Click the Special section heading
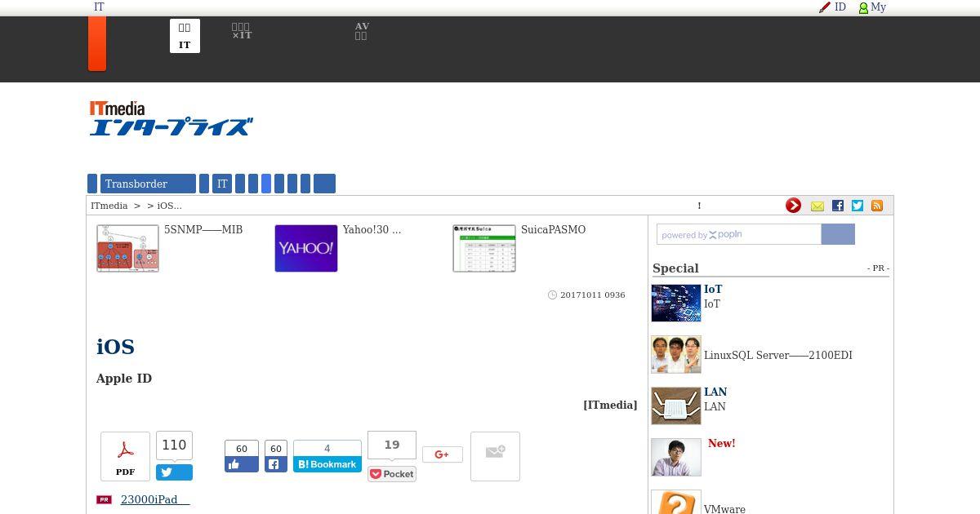Image resolution: width=980 pixels, height=514 pixels. point(675,268)
